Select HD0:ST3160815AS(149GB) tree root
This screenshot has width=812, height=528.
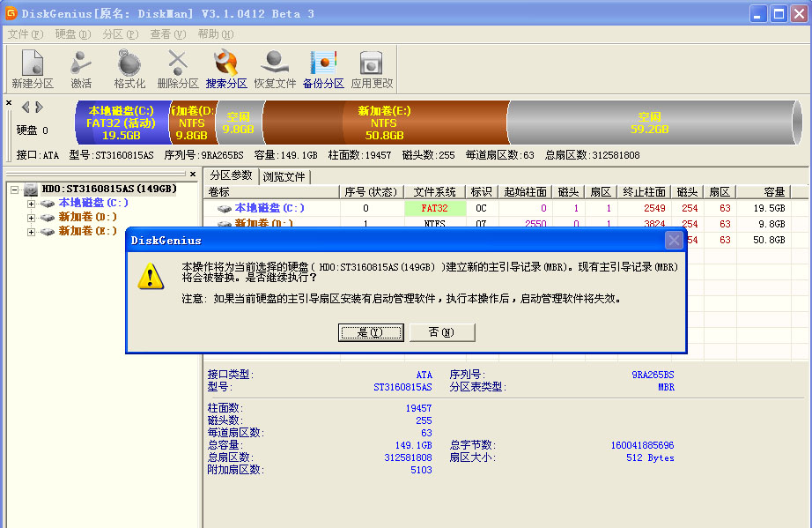(x=109, y=190)
